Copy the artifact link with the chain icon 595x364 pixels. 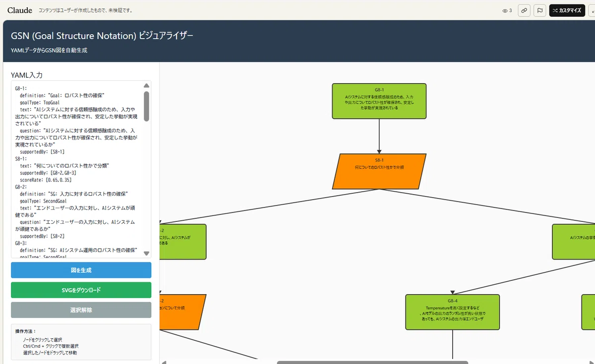pos(524,10)
